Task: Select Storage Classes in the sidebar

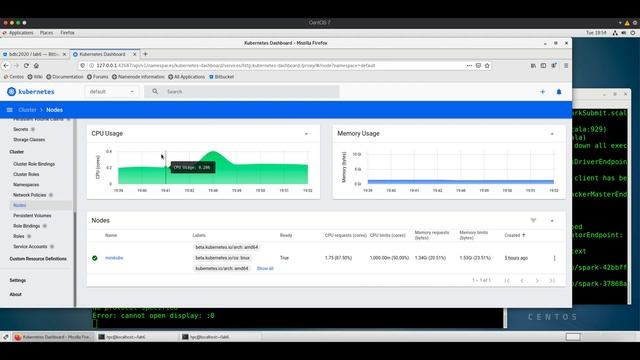Action: pos(29,140)
